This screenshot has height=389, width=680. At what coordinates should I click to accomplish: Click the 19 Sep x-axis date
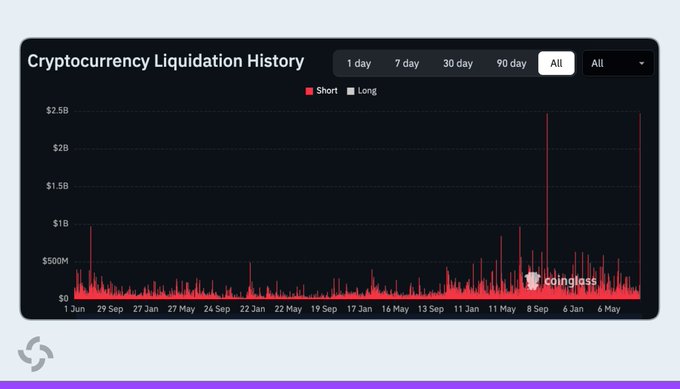tap(324, 309)
